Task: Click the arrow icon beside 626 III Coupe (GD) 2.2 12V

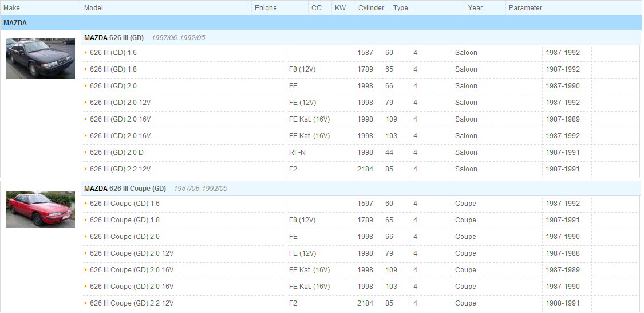Action: point(86,303)
